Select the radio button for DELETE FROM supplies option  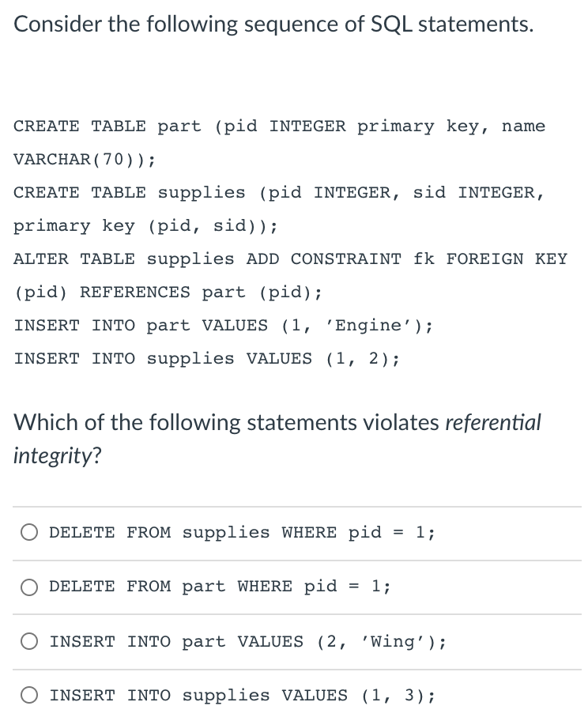pyautogui.click(x=29, y=532)
